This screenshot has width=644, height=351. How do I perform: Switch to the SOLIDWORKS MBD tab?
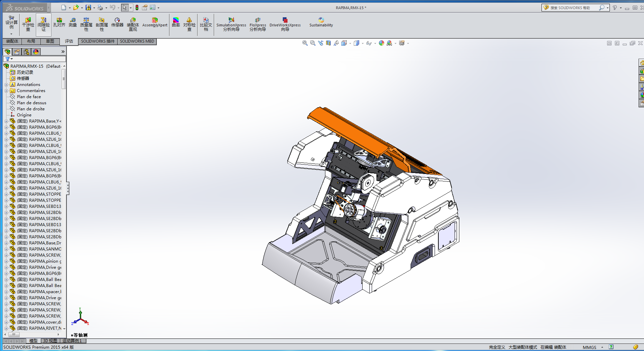(137, 41)
